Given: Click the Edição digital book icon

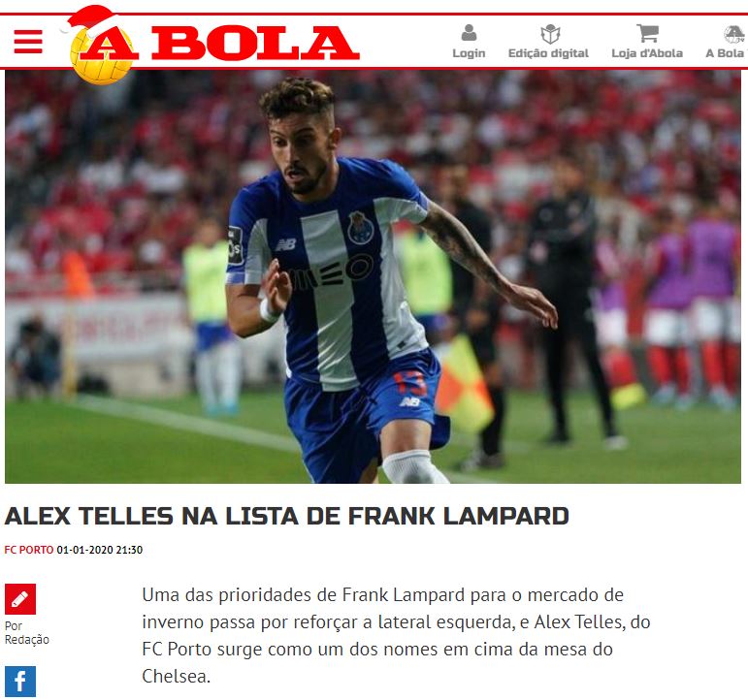Looking at the screenshot, I should [549, 33].
